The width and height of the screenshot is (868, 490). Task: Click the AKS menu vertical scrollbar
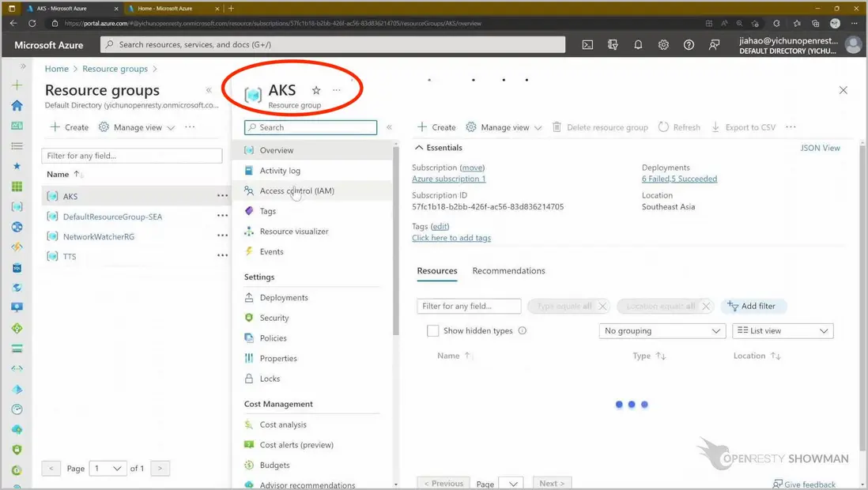coord(396,241)
